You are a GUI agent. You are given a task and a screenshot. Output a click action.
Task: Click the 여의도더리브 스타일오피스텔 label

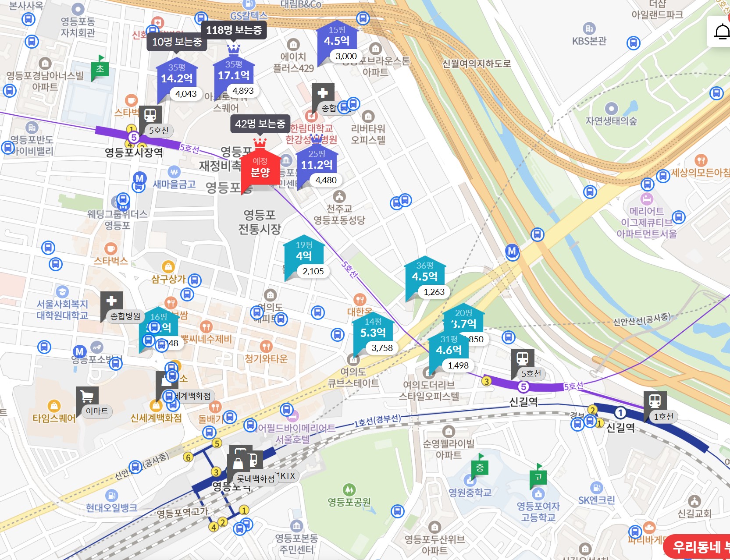point(429,390)
